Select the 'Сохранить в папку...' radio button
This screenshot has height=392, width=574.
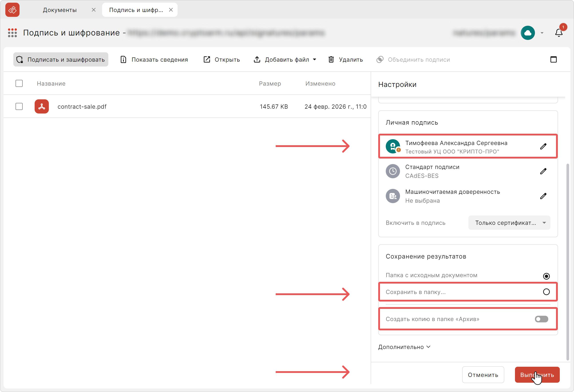[546, 292]
